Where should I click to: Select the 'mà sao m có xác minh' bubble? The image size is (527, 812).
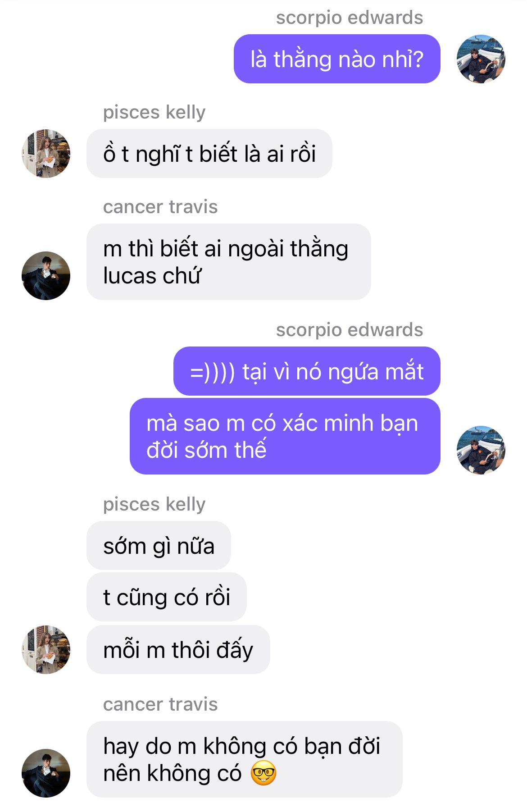(x=285, y=436)
